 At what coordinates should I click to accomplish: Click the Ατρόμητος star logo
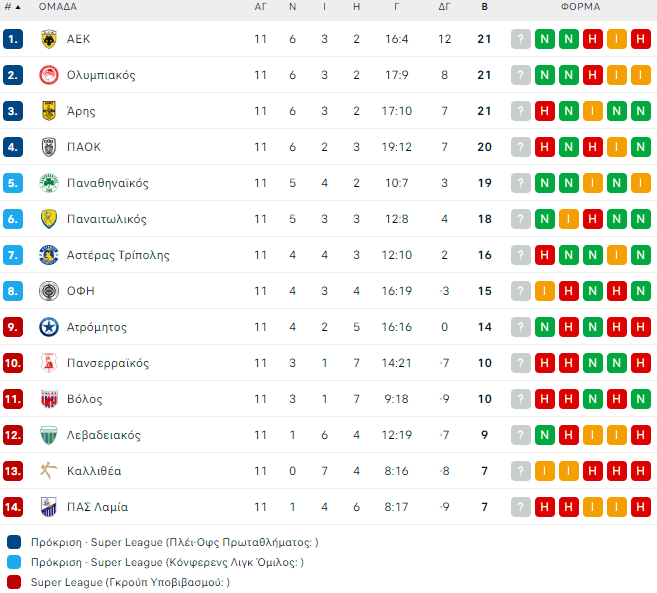pyautogui.click(x=48, y=327)
